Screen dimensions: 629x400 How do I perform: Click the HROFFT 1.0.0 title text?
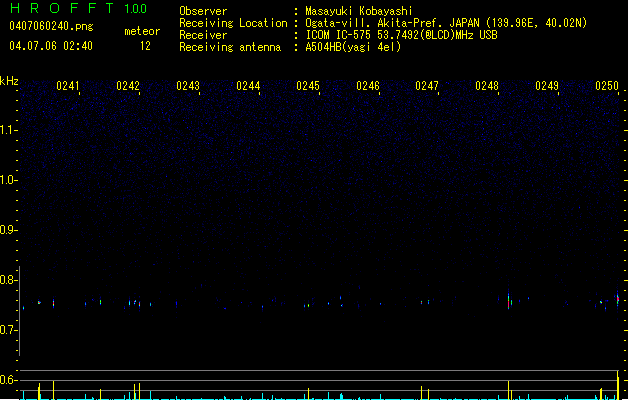click(x=78, y=8)
